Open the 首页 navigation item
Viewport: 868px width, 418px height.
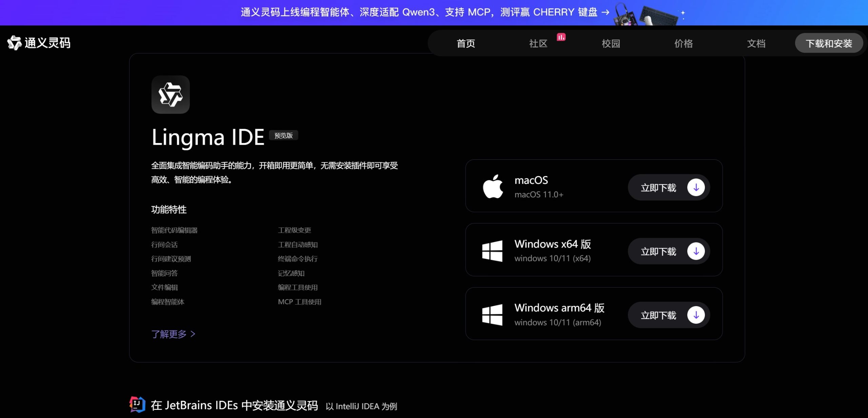[466, 43]
